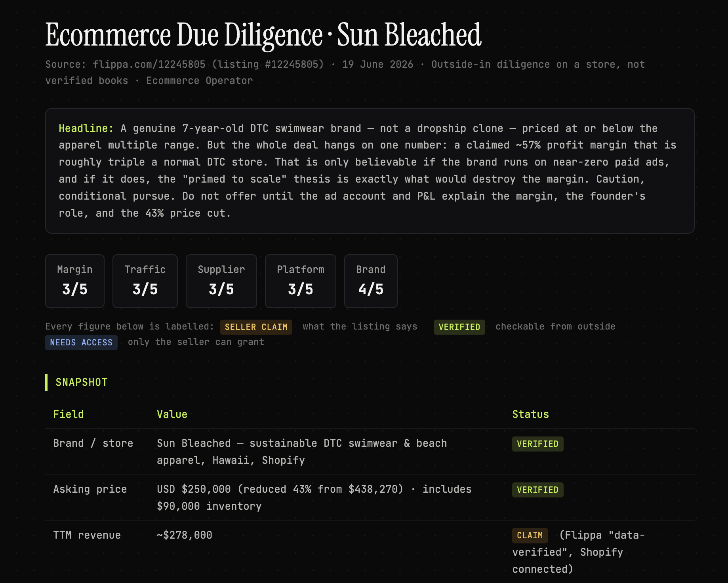
Task: Click the CLAIM badge in TTM revenue row
Action: [530, 535]
